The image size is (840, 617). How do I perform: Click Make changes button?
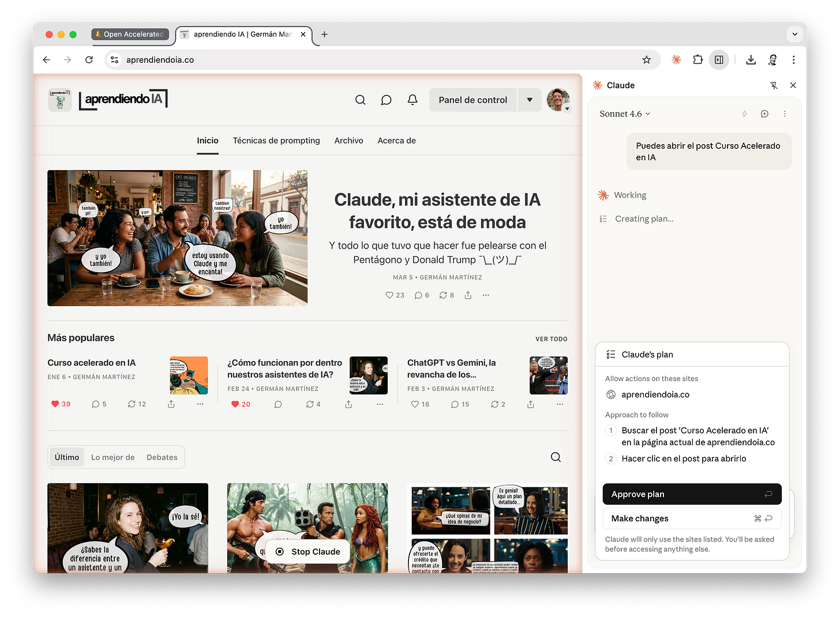point(692,518)
